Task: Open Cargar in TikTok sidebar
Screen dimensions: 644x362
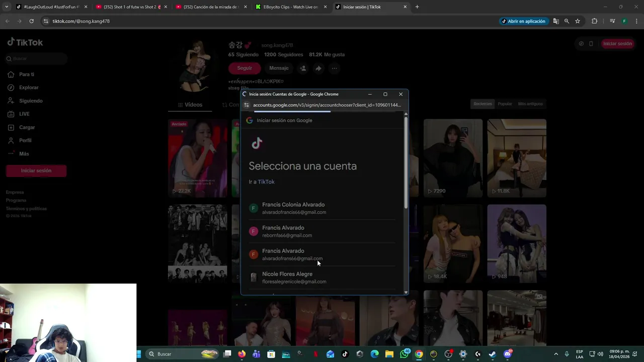Action: [27, 127]
